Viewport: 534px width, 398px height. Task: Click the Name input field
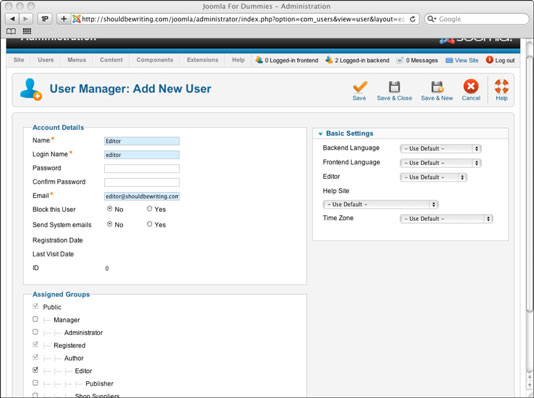(x=142, y=141)
